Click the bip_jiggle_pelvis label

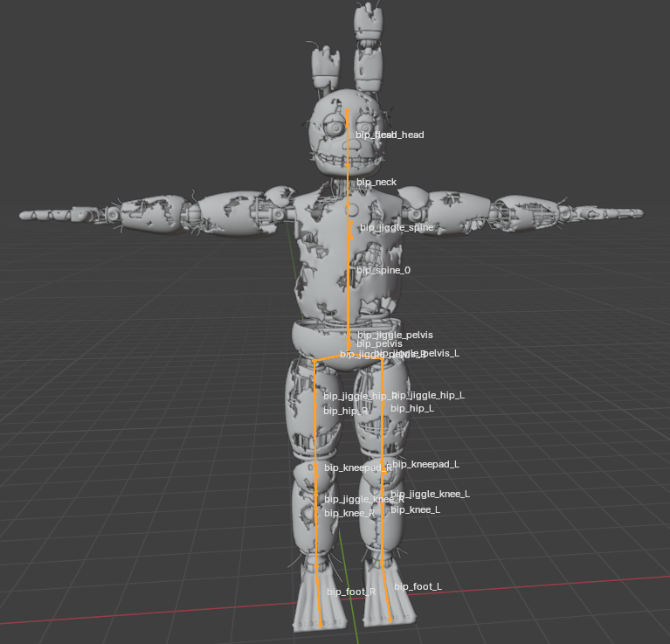coord(395,335)
